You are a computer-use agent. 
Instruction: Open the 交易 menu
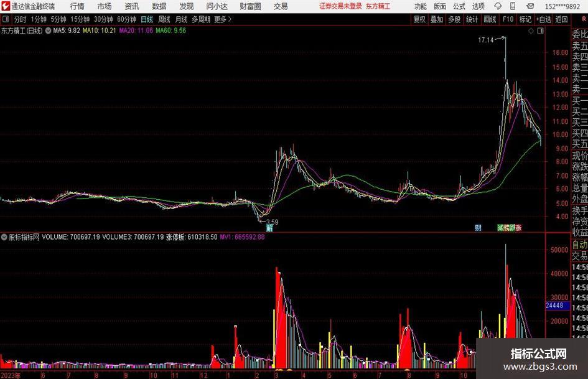tap(281, 6)
